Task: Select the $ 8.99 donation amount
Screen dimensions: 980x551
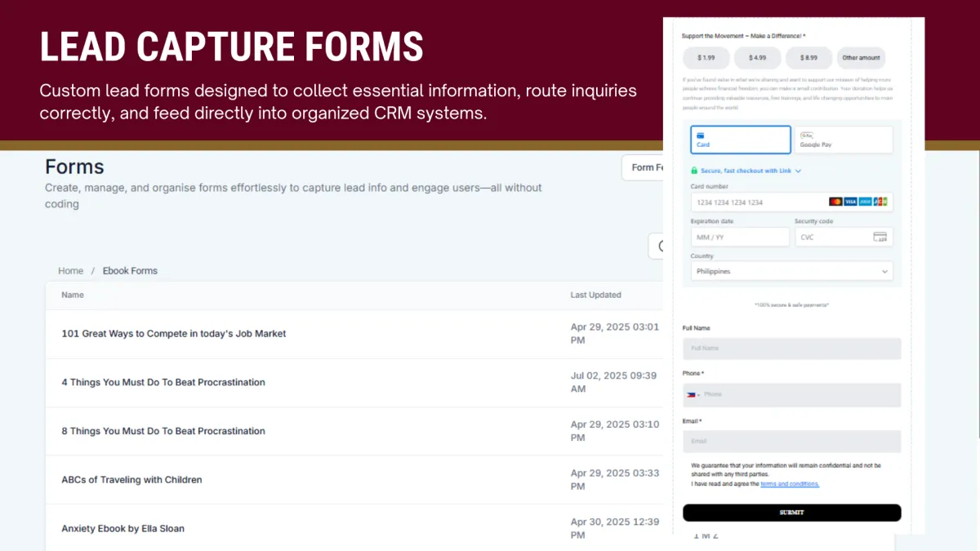Action: click(x=809, y=58)
